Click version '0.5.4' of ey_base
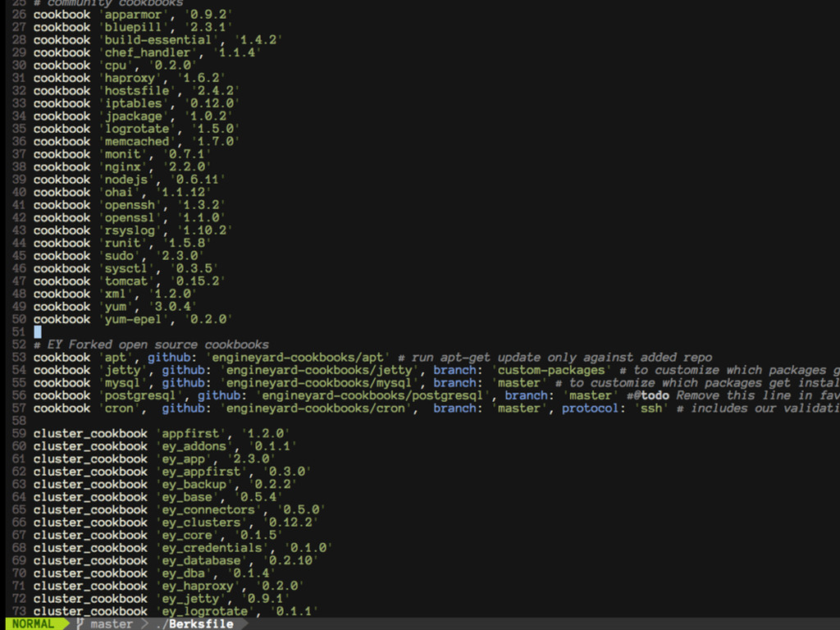This screenshot has height=630, width=840. point(258,497)
